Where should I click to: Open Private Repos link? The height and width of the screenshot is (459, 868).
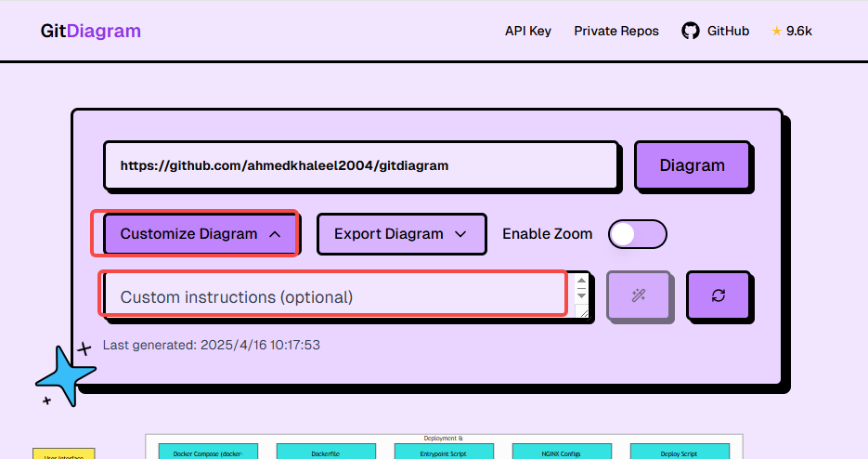point(616,31)
